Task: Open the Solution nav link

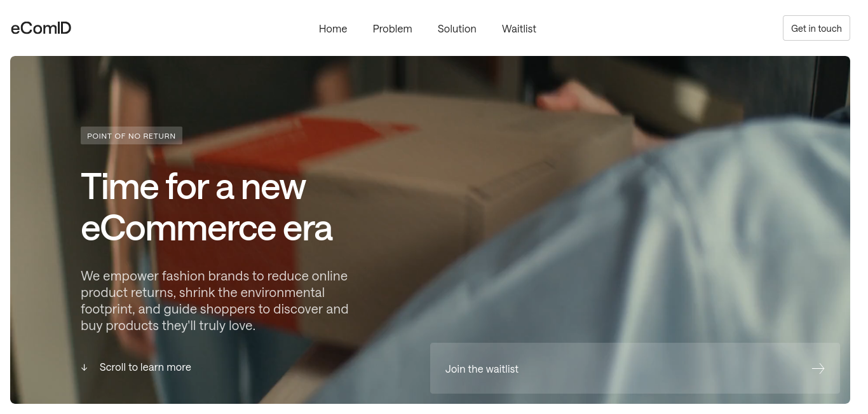Action: pyautogui.click(x=457, y=29)
